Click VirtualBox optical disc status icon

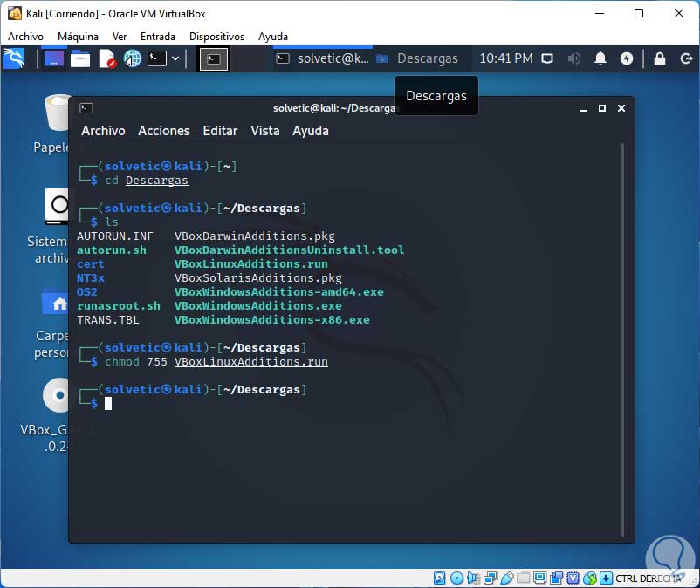click(x=456, y=578)
